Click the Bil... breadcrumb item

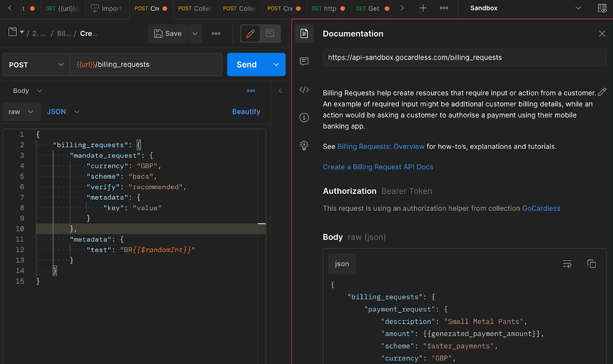coord(64,34)
